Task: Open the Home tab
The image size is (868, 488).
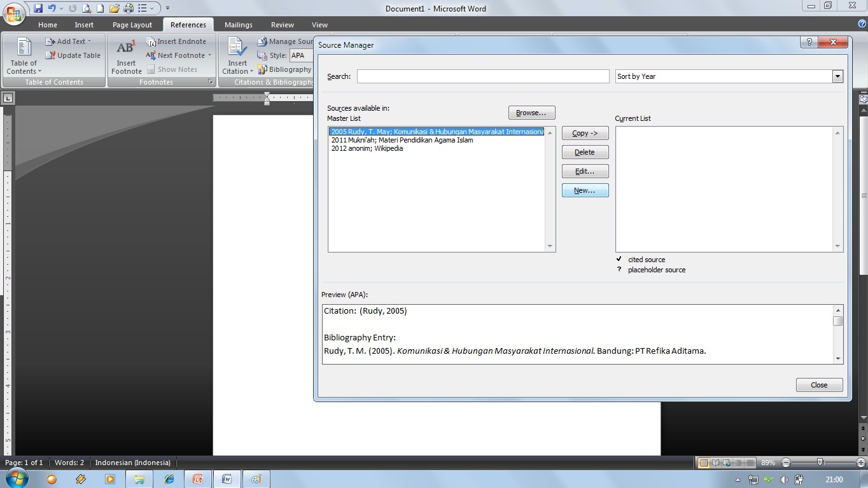Action: click(48, 25)
